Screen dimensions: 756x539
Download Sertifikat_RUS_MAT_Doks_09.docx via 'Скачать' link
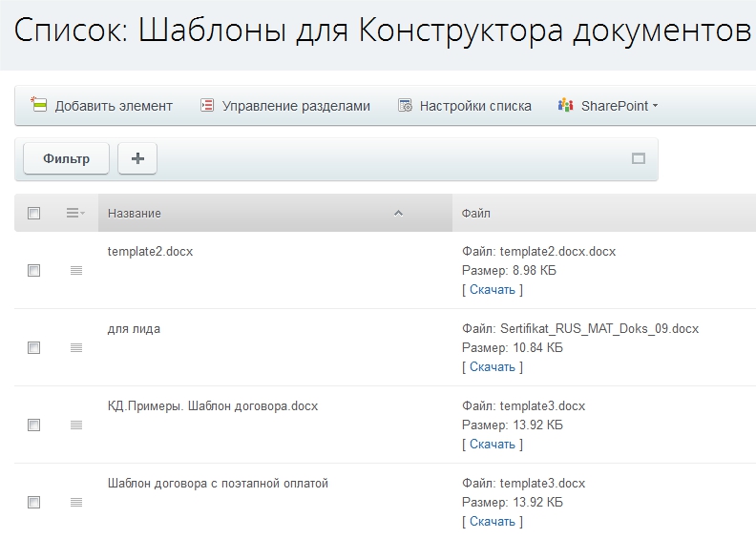(x=493, y=367)
